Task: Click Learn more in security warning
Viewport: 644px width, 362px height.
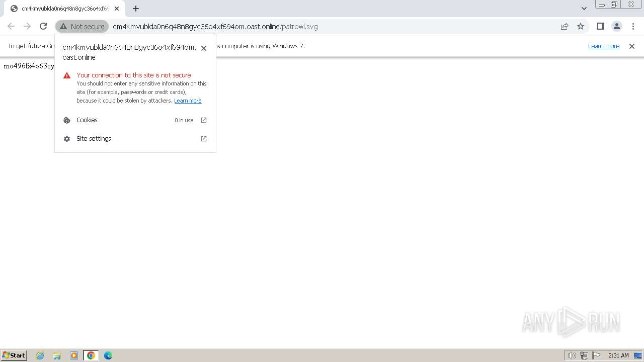Action: (188, 101)
